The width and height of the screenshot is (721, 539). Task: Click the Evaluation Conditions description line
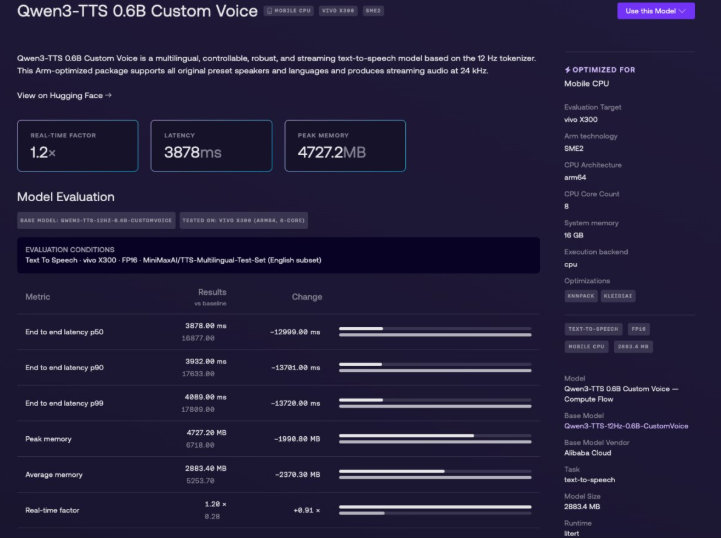[173, 260]
